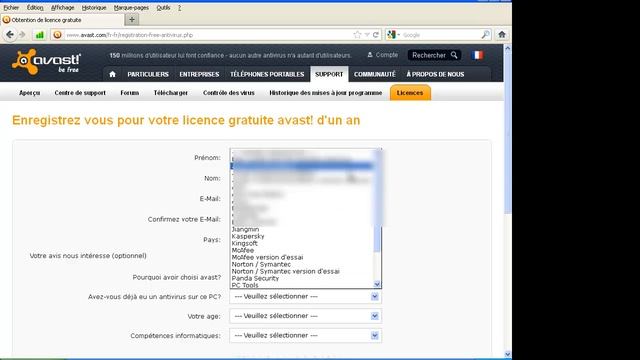
Task: Open the ? help menu
Action: coord(179,8)
